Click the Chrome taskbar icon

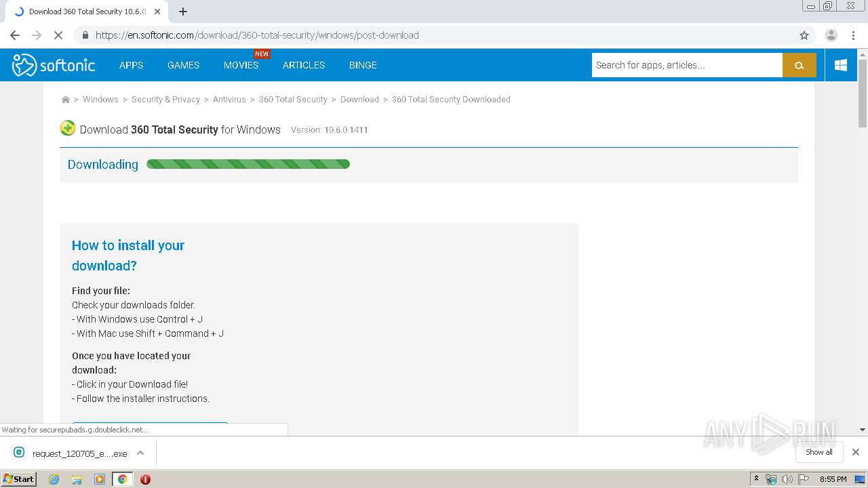[122, 479]
